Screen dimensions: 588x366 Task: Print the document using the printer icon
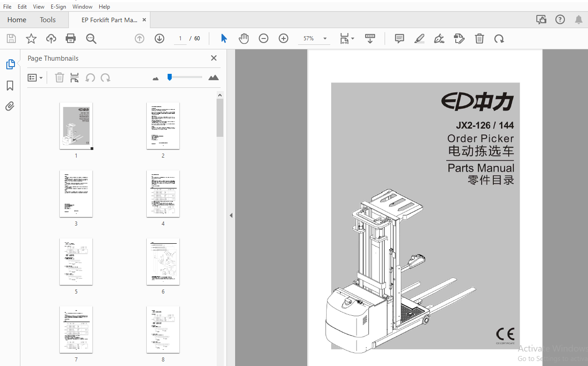(x=71, y=39)
